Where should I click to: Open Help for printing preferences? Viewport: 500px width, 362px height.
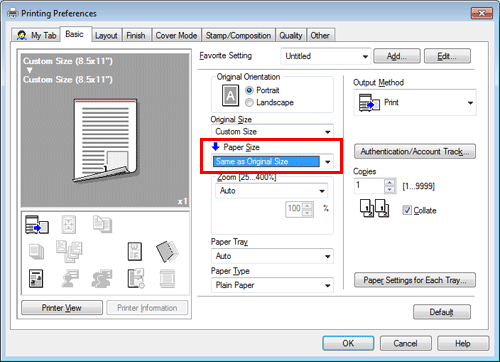[463, 343]
